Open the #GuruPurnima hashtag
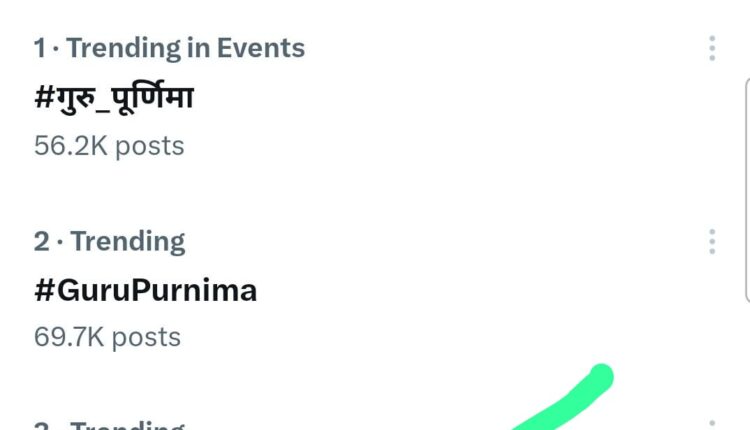The width and height of the screenshot is (750, 430). [x=145, y=291]
